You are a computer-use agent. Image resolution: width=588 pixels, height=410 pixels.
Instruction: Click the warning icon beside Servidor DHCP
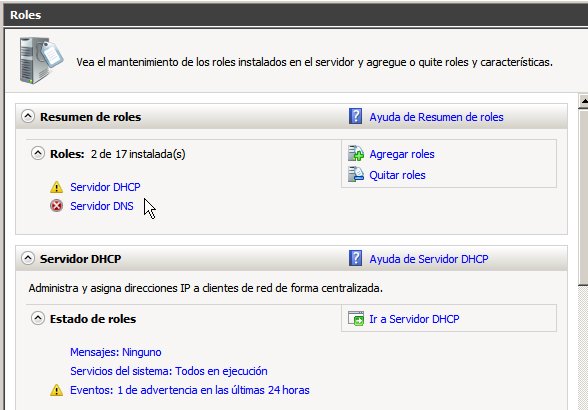(56, 187)
